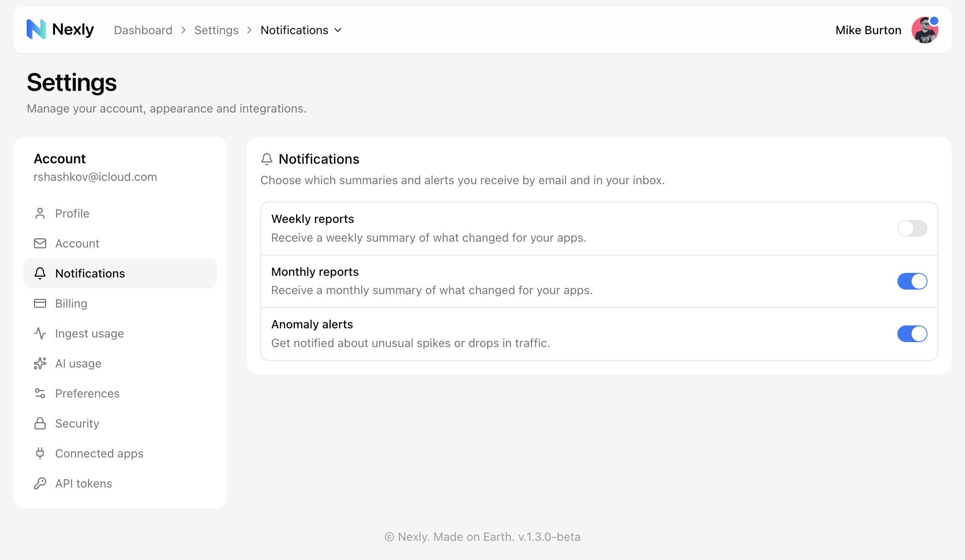Open the Billing settings section
The height and width of the screenshot is (560, 965).
pos(120,303)
